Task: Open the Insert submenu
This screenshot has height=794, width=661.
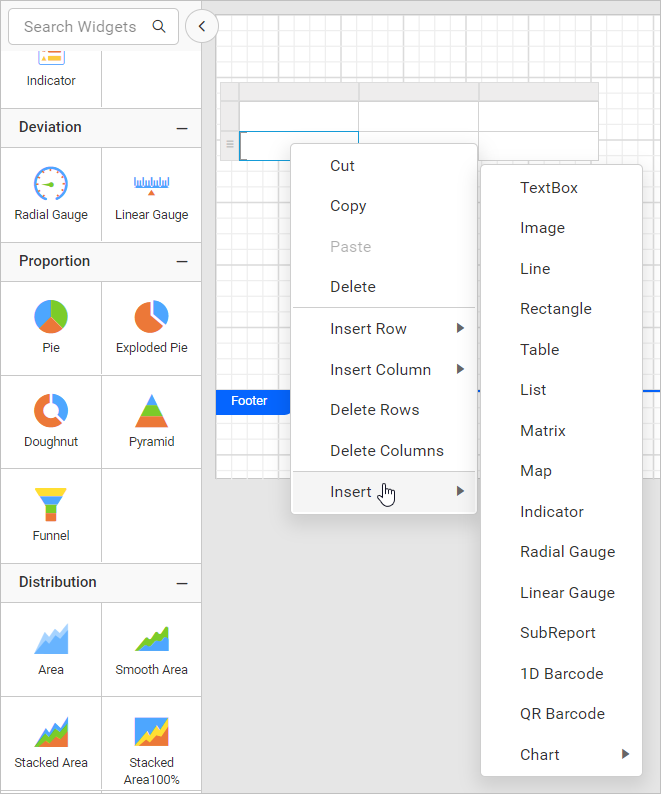Action: tap(384, 492)
